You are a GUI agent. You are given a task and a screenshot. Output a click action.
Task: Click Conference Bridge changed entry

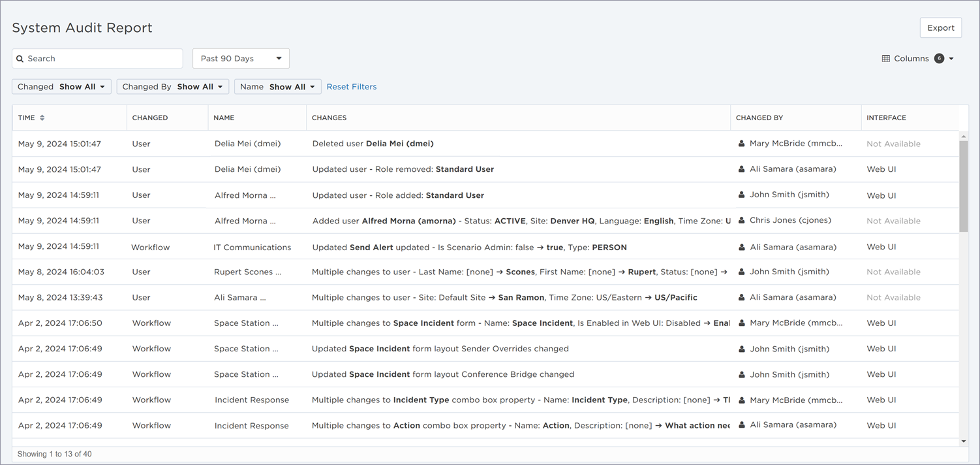click(x=443, y=374)
